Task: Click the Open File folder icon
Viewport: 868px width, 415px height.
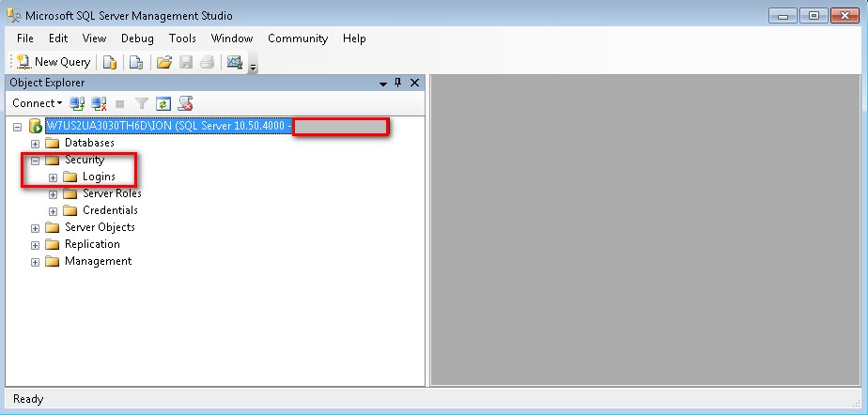Action: tap(163, 62)
